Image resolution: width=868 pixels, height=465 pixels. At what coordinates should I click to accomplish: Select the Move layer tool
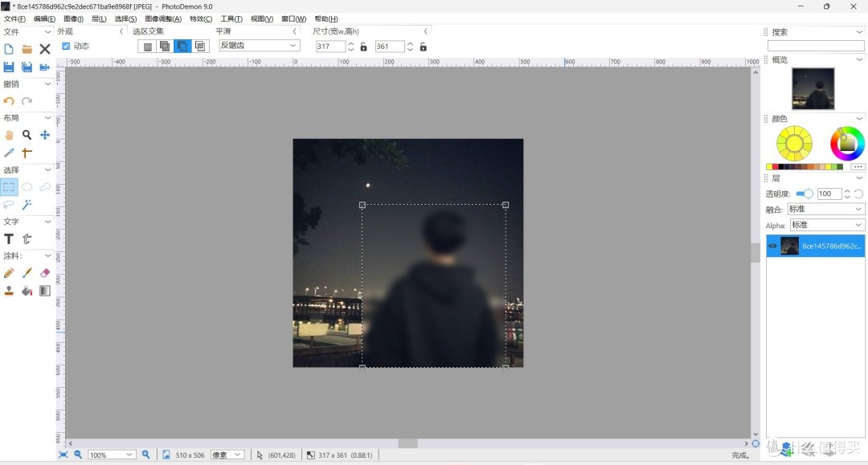(45, 135)
